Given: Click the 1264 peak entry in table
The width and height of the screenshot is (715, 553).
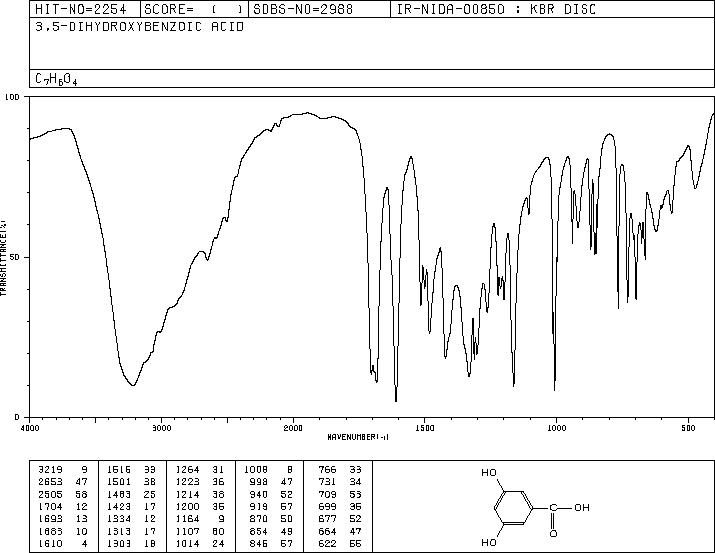Looking at the screenshot, I should 200,469.
